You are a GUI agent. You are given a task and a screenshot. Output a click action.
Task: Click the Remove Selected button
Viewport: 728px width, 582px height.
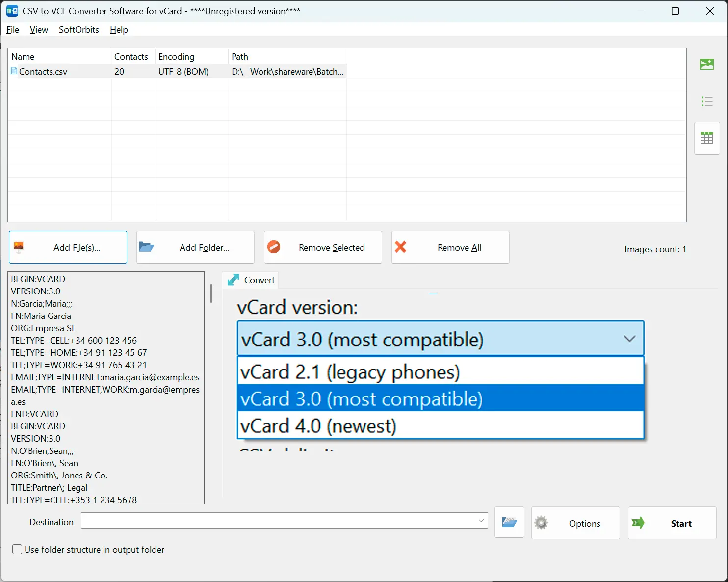tap(323, 247)
